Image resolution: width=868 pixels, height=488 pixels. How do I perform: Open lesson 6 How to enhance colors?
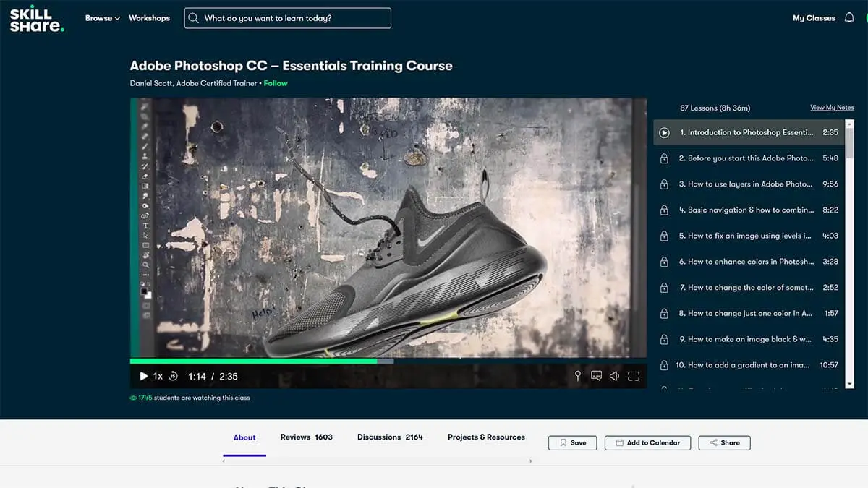click(749, 262)
